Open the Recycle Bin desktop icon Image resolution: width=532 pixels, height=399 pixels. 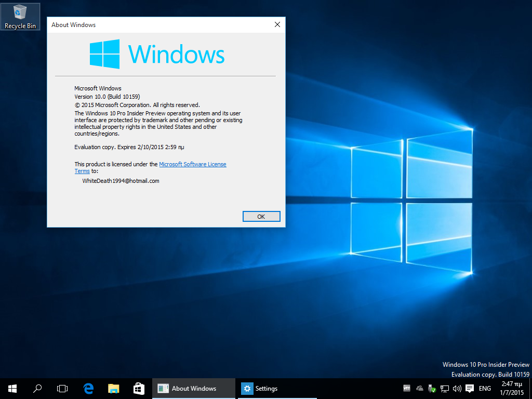(x=20, y=16)
